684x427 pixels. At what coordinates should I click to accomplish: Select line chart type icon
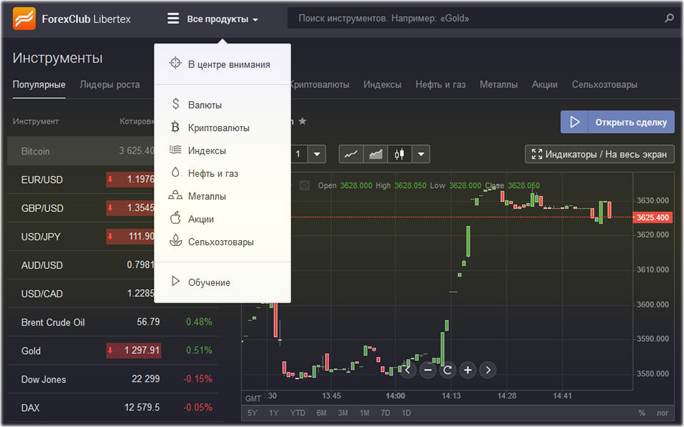(x=351, y=154)
